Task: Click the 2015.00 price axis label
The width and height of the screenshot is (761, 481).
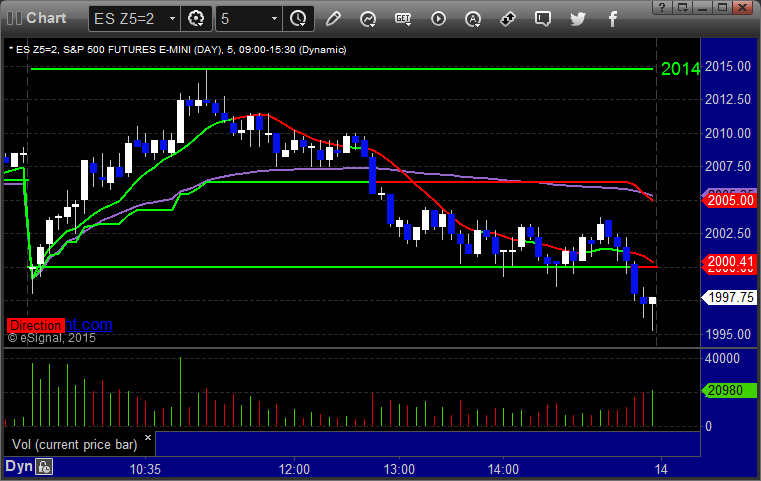Action: (x=728, y=66)
